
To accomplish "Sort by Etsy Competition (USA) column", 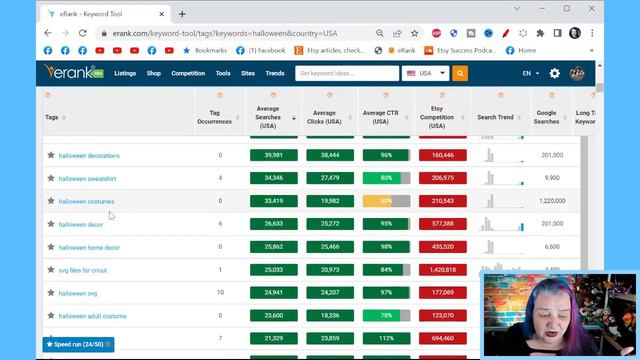I will 442,117.
